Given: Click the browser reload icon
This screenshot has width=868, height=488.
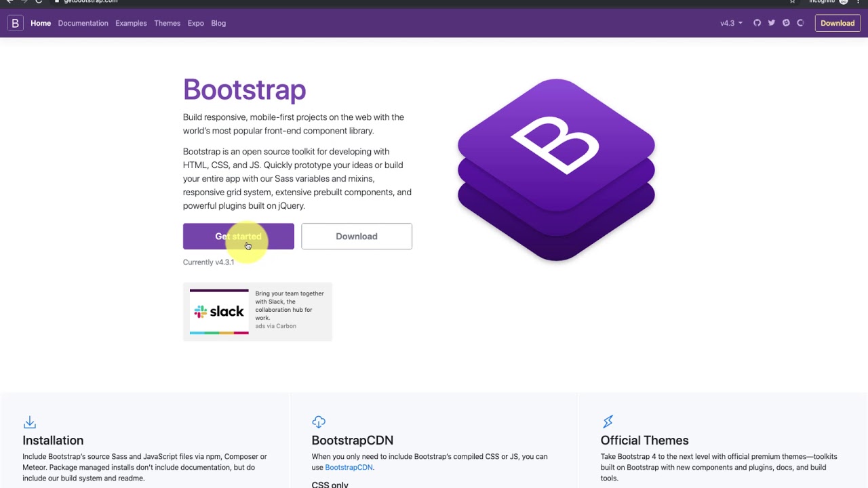Looking at the screenshot, I should (x=39, y=1).
